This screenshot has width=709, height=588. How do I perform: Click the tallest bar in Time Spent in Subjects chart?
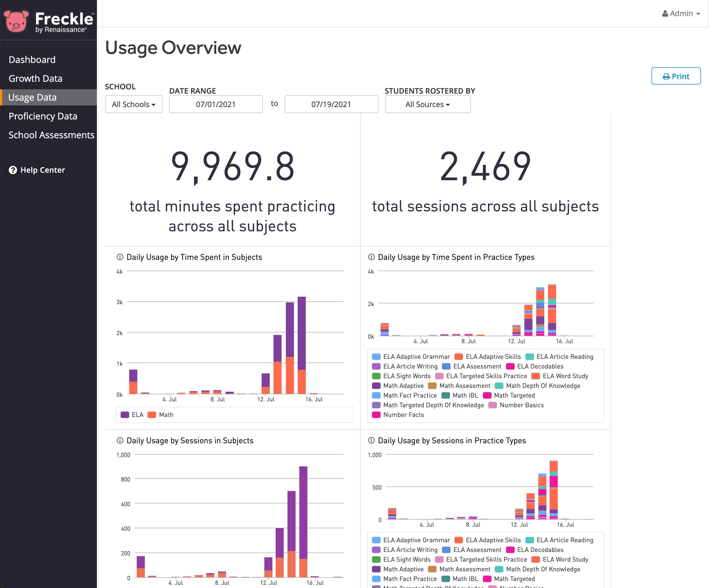(301, 345)
